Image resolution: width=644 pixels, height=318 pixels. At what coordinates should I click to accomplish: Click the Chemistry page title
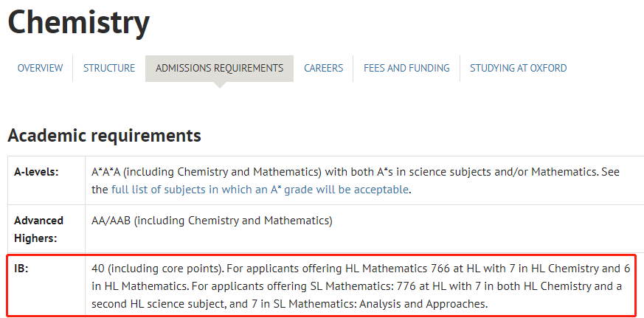click(78, 22)
